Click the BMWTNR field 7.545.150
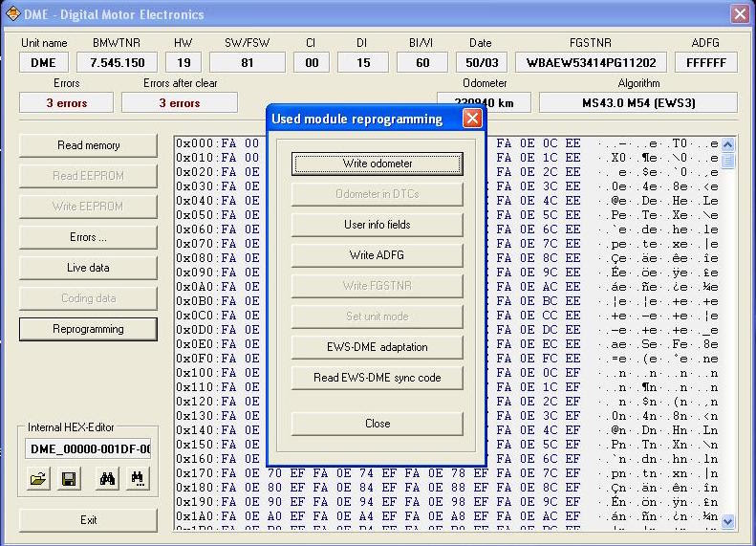Image resolution: width=756 pixels, height=546 pixels. click(118, 63)
